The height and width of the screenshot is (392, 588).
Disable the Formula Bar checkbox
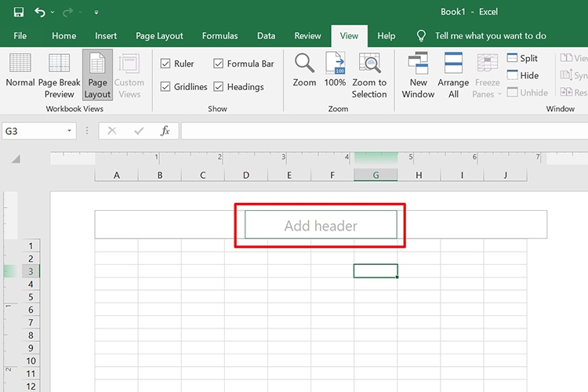tap(219, 64)
